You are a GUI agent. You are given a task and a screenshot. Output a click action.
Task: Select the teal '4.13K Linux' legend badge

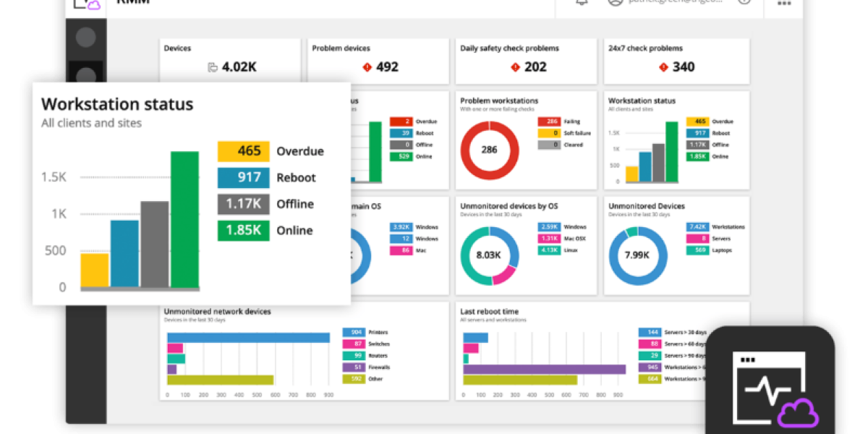click(x=550, y=250)
